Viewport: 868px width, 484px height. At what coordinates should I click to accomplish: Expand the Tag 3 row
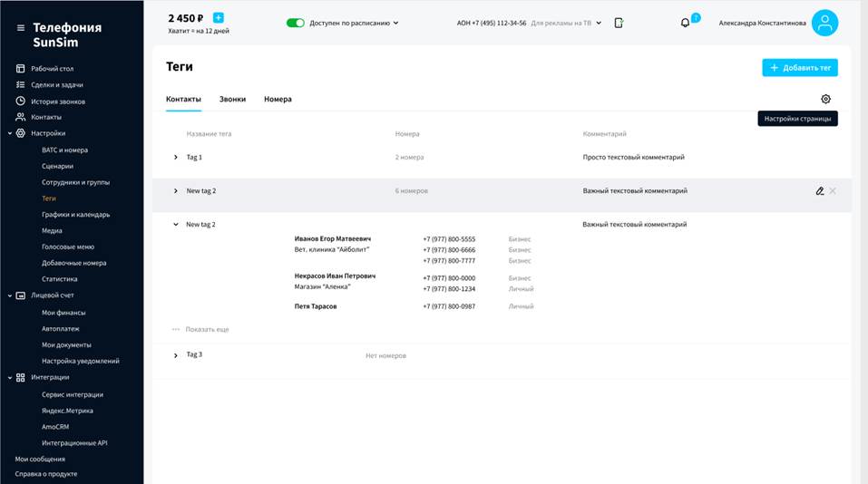tap(176, 355)
